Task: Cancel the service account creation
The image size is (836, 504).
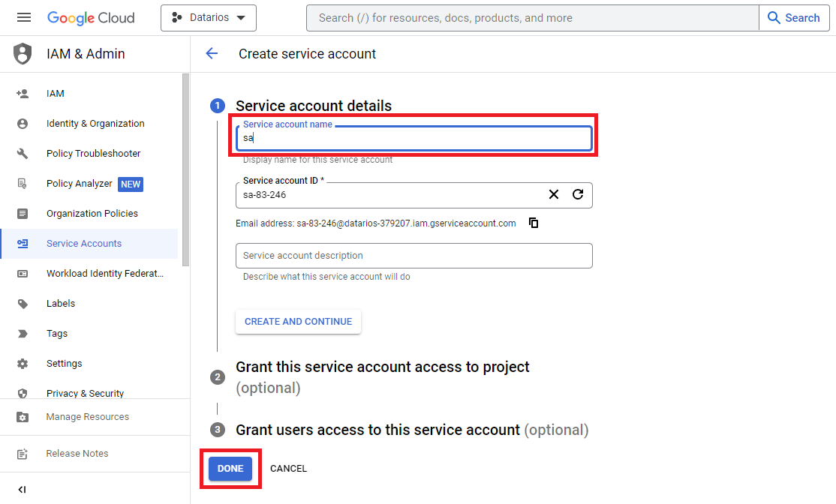Action: click(x=288, y=469)
